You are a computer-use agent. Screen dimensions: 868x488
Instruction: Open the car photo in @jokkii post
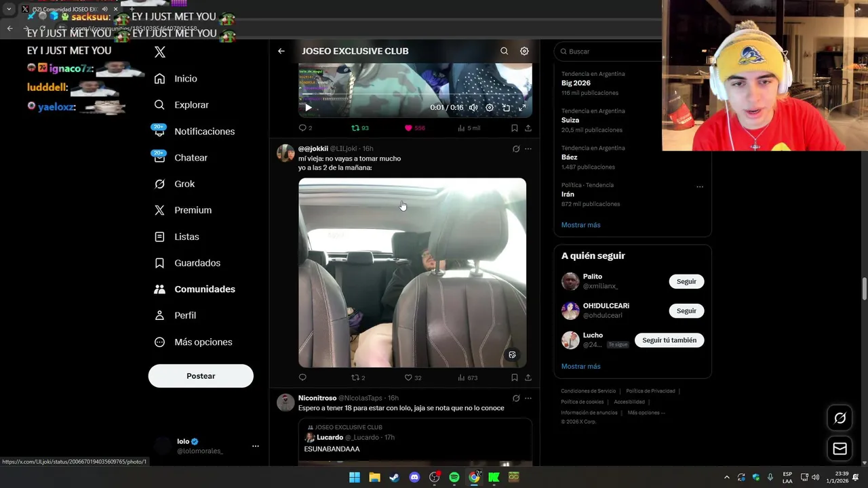[412, 272]
